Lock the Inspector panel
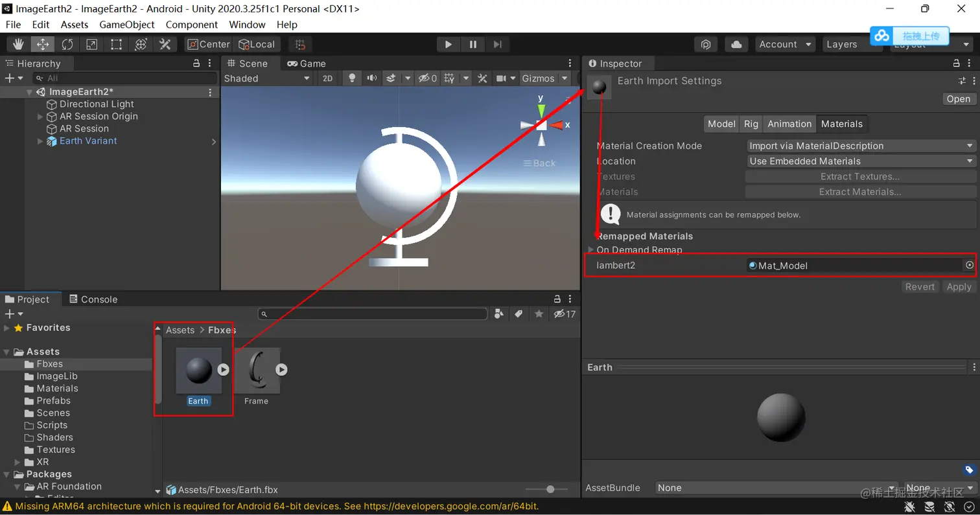Image resolution: width=980 pixels, height=515 pixels. [957, 63]
